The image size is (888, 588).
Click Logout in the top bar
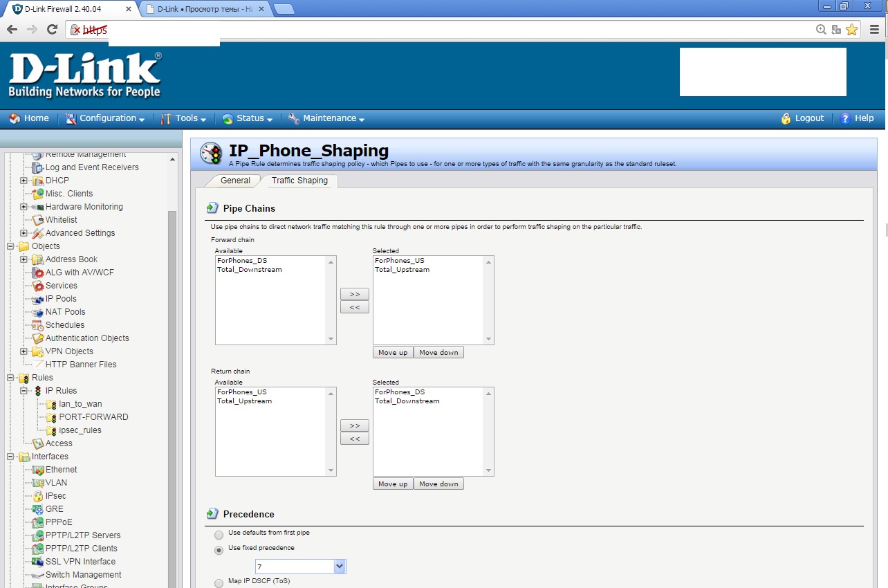802,118
